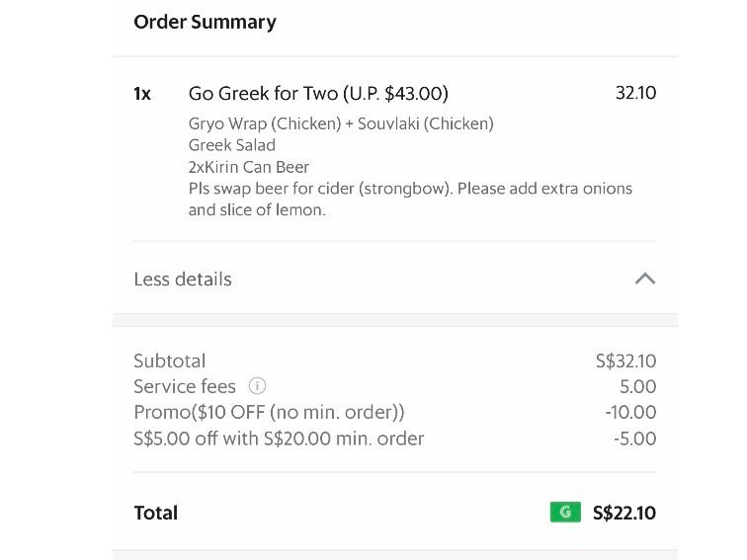Click the Less details label
The height and width of the screenshot is (560, 747).
183,280
